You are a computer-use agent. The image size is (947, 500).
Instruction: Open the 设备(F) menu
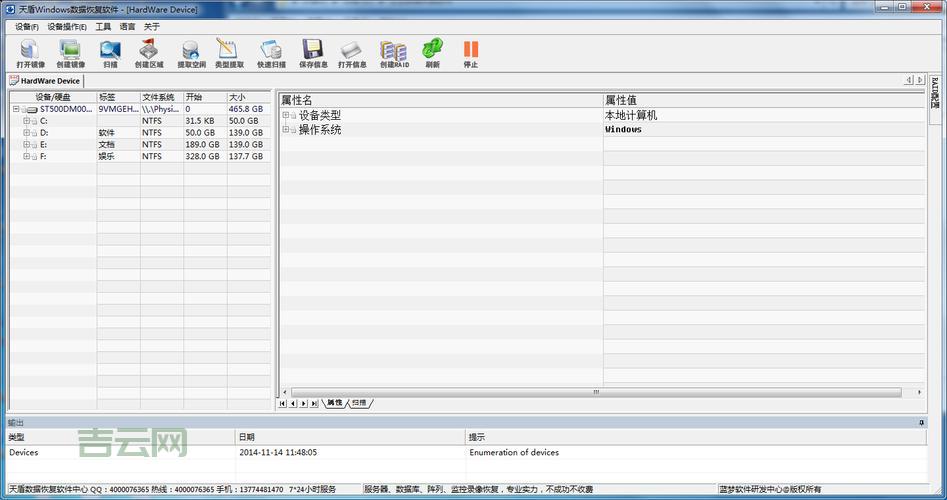pyautogui.click(x=27, y=27)
